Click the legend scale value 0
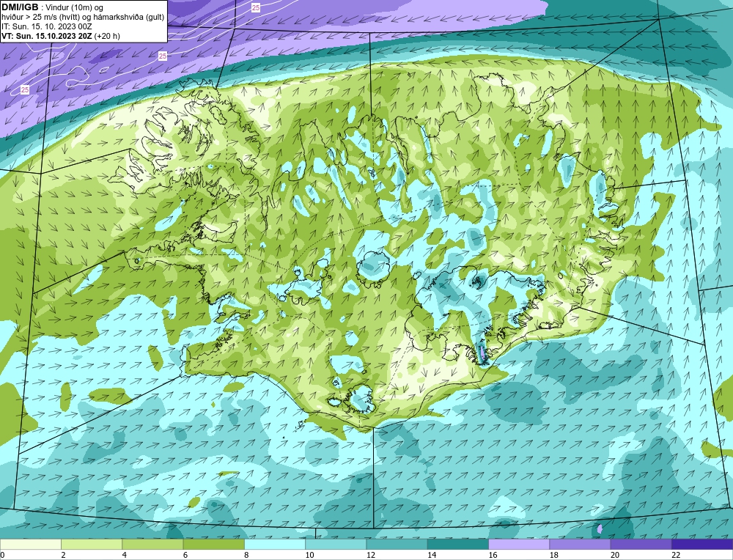733x560 pixels. point(2,555)
